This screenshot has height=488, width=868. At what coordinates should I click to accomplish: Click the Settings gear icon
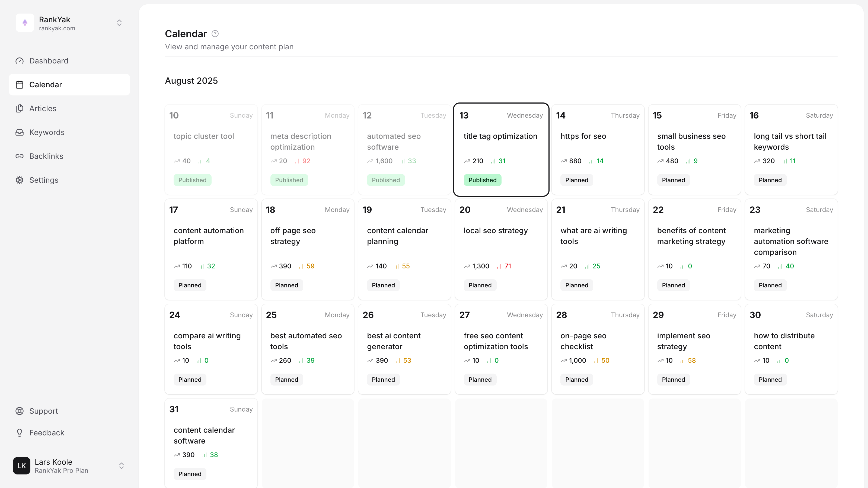[20, 180]
